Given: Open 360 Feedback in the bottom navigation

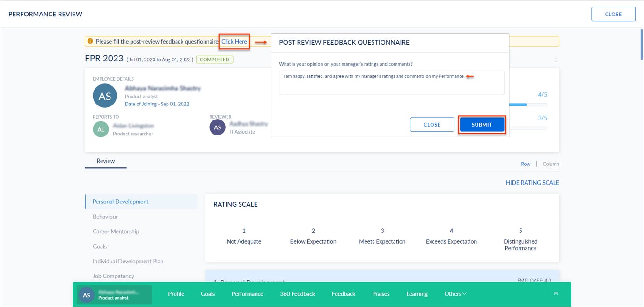Looking at the screenshot, I should [x=298, y=294].
